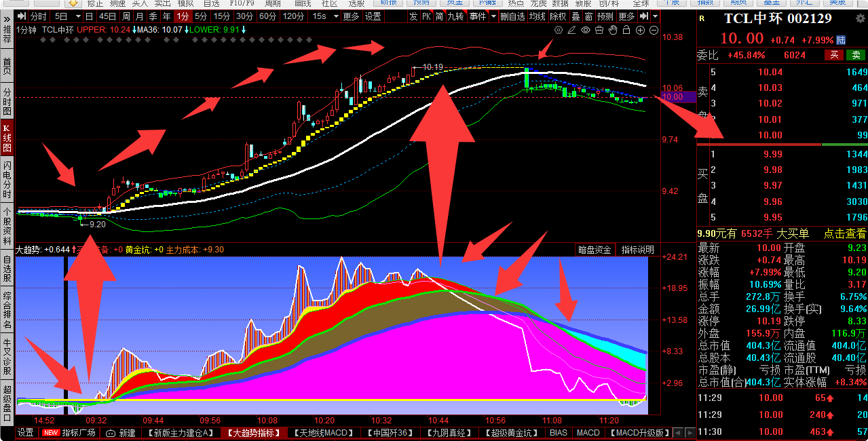Toggle 简 simplified view

tap(440, 16)
